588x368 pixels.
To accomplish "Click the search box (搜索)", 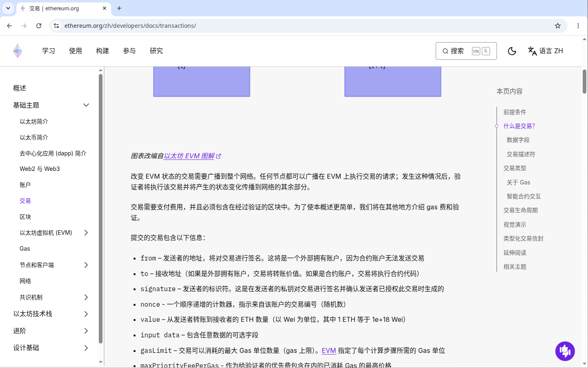I will [466, 51].
